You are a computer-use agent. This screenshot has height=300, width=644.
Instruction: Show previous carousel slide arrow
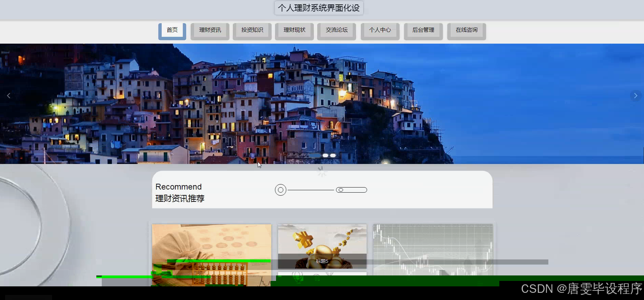click(x=9, y=96)
